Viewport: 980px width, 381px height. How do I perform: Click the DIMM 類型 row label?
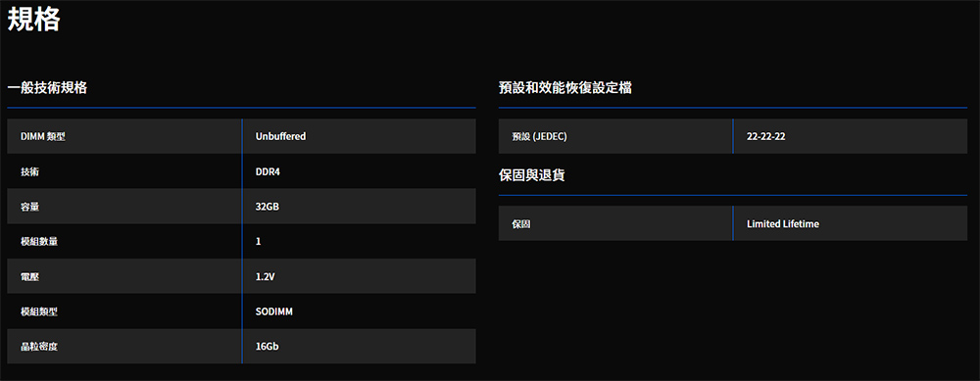click(42, 136)
